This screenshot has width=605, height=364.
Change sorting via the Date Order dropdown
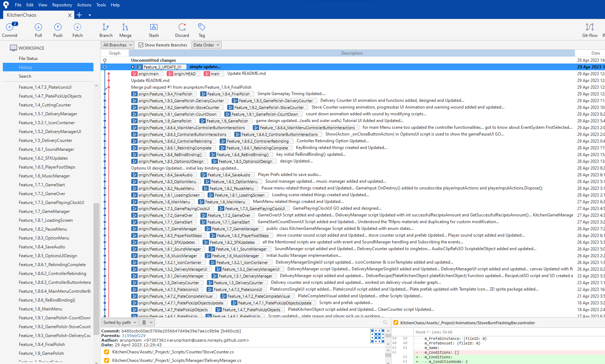coord(206,45)
